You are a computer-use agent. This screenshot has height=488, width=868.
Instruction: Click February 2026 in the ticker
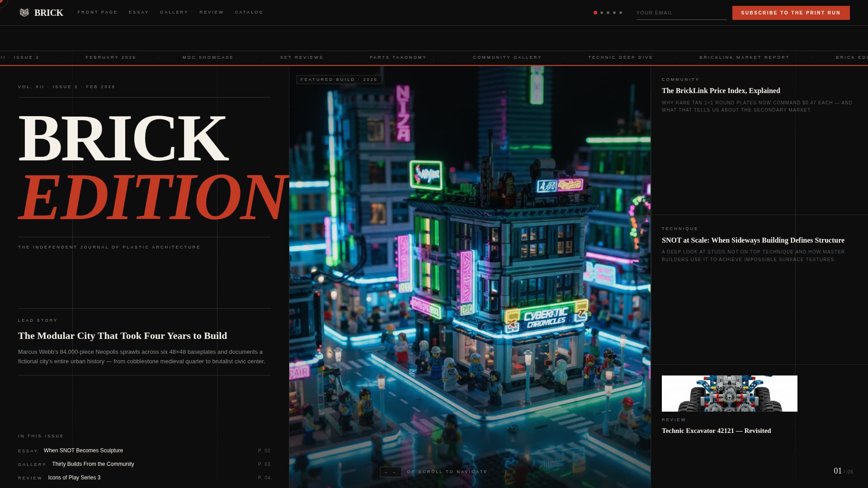(x=111, y=57)
